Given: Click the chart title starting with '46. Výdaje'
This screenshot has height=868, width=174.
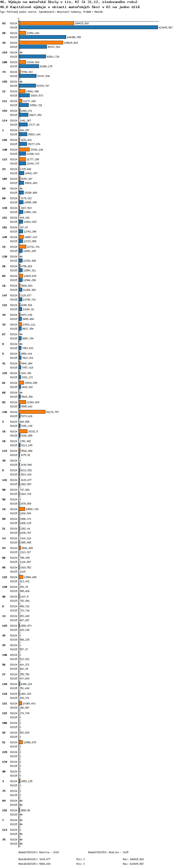Looking at the screenshot, I should click(x=69, y=2).
